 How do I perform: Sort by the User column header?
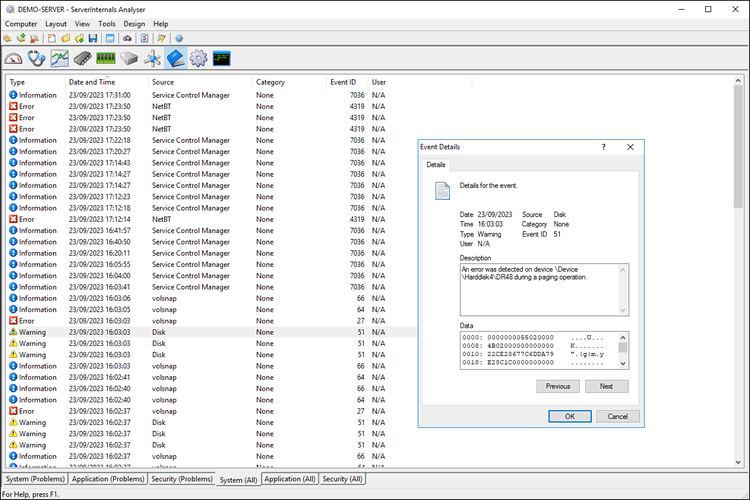(x=420, y=82)
